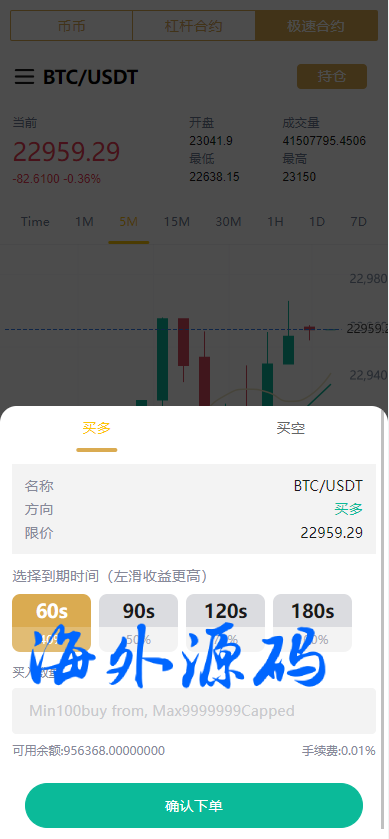The width and height of the screenshot is (389, 839).
Task: Select the 60s expiry option
Action: pos(51,623)
